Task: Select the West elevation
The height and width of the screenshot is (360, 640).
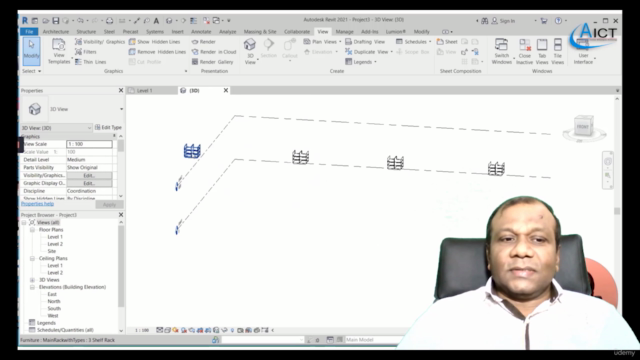Action: pyautogui.click(x=53, y=316)
